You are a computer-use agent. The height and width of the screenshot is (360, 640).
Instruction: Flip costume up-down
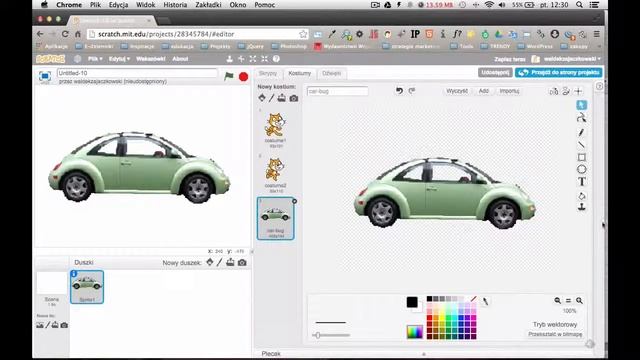566,91
